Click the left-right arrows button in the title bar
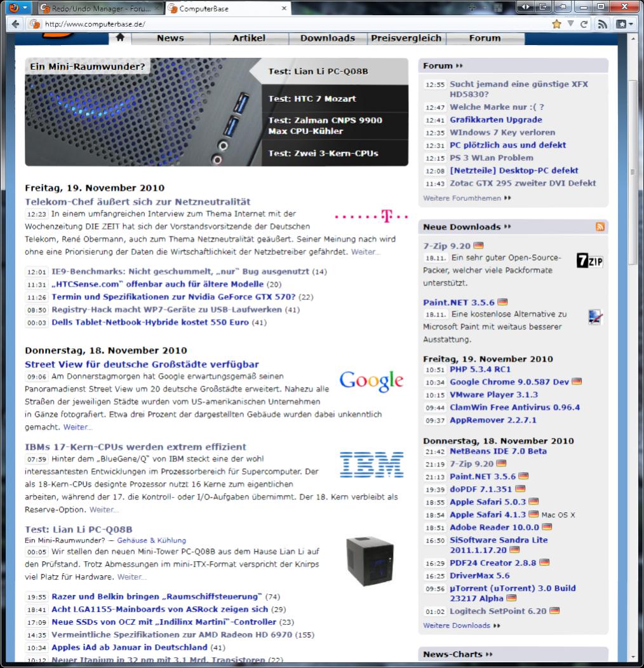The image size is (644, 668). click(525, 6)
